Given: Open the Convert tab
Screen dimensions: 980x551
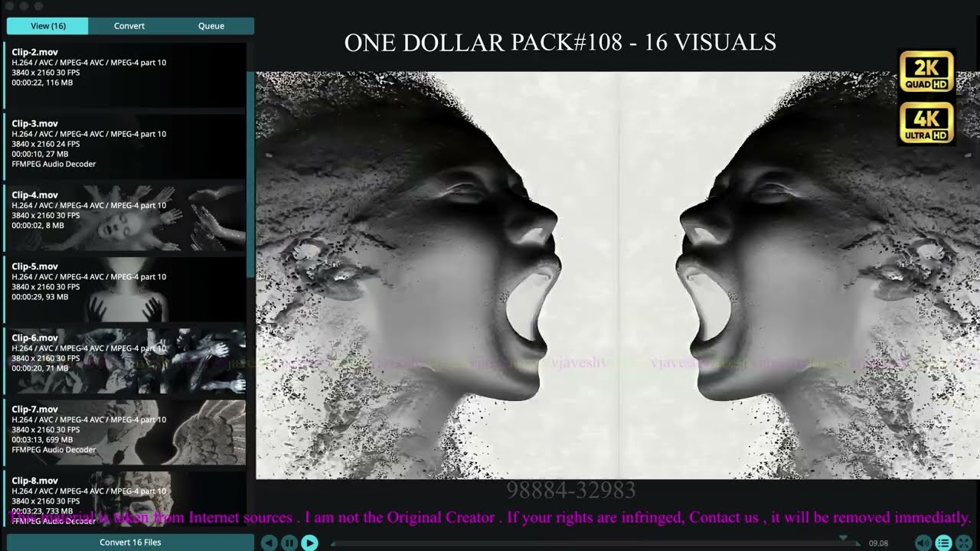Looking at the screenshot, I should pyautogui.click(x=129, y=26).
